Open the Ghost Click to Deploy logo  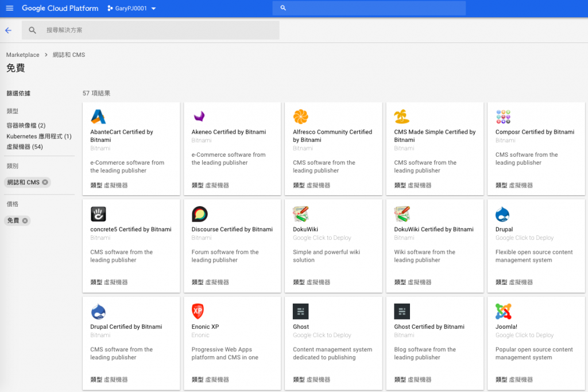coord(301,312)
